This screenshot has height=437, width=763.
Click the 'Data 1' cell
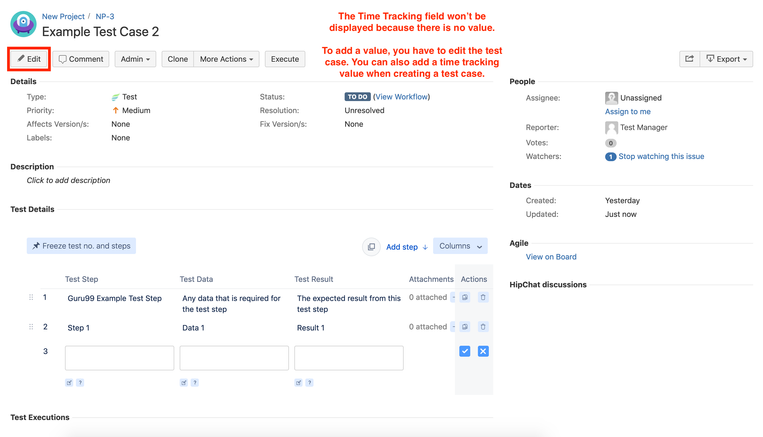coord(193,328)
